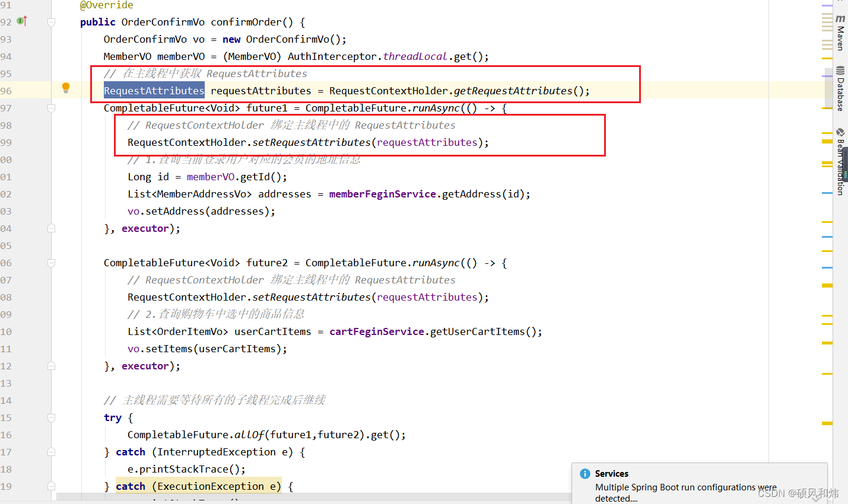Collapse the future1 runAsync lambda fold marker

coord(52,109)
